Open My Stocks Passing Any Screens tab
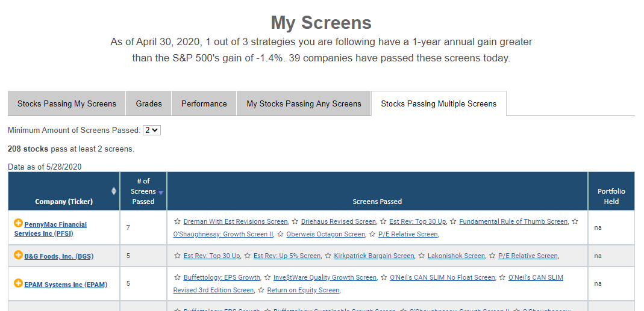This screenshot has width=644, height=311. point(304,103)
